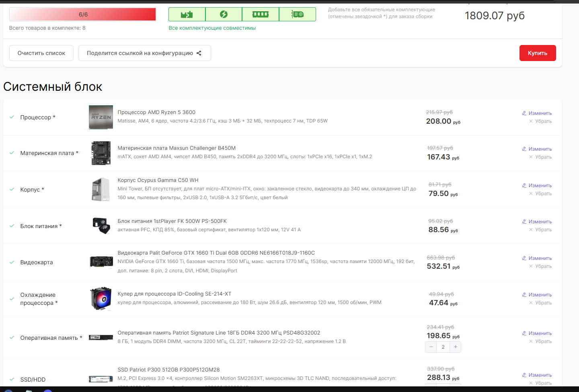Click the green checkmark beside Процессор

[12, 117]
